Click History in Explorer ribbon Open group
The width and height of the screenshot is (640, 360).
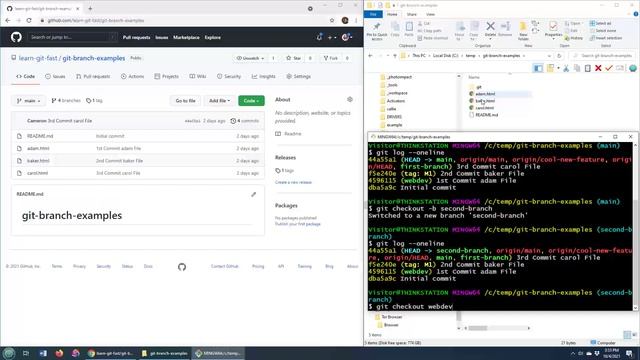coord(574,38)
